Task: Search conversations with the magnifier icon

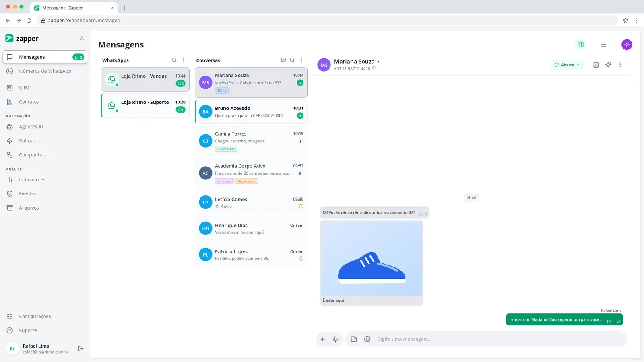Action: (x=292, y=60)
